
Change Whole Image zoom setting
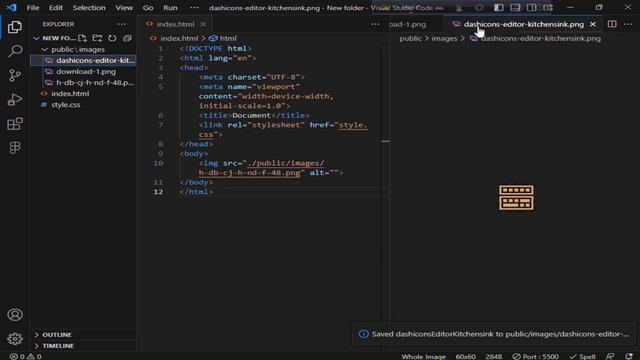pyautogui.click(x=423, y=356)
